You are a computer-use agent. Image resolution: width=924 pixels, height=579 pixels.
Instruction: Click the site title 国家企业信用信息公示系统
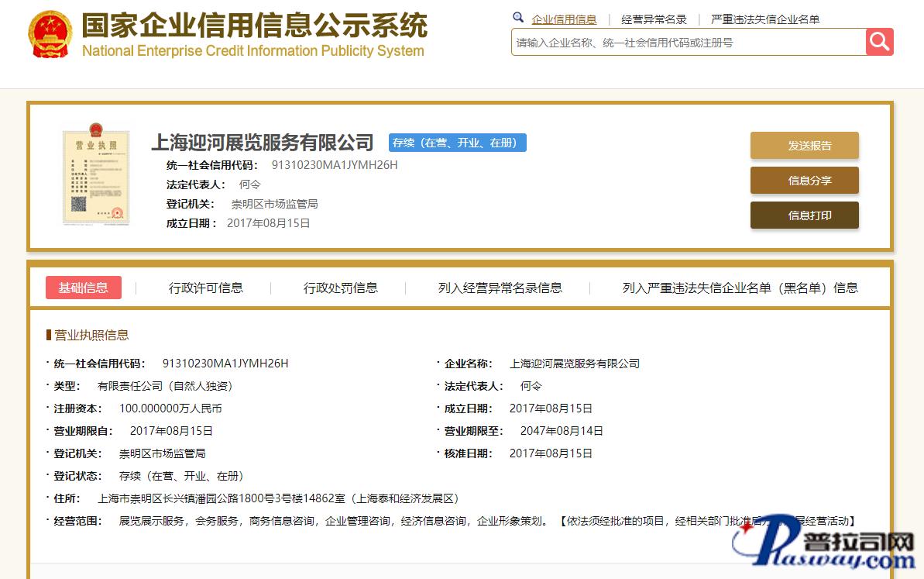[254, 26]
